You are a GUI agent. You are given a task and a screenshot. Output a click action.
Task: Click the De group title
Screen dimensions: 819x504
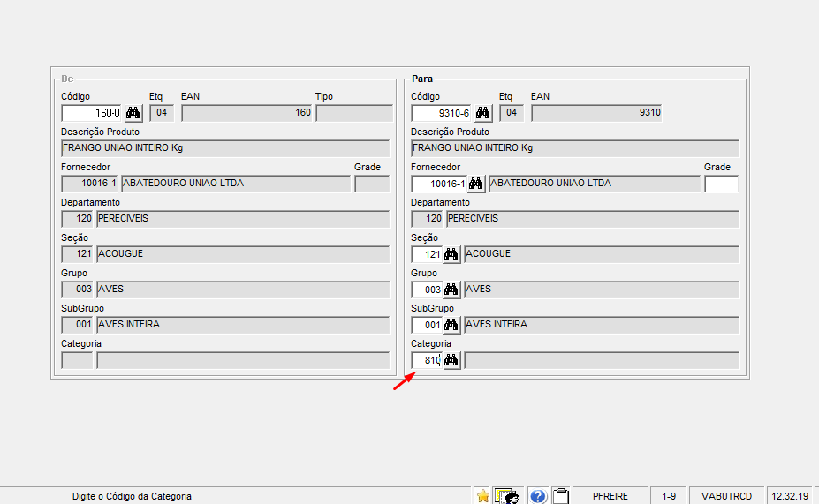(67, 79)
